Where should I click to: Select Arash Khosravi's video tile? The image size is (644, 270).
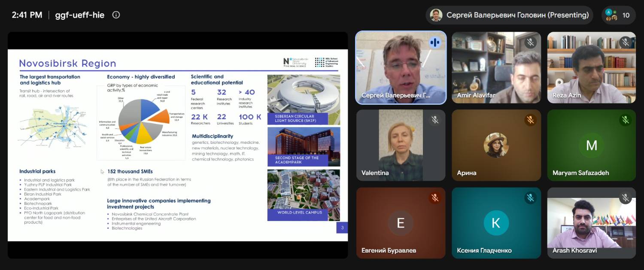tap(592, 223)
